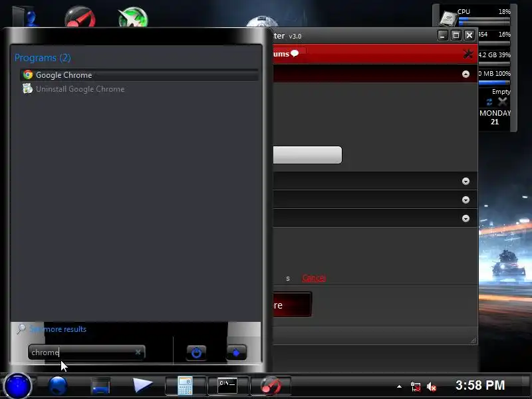532x399 pixels.
Task: Close the v3.0 application window
Action: click(x=469, y=35)
